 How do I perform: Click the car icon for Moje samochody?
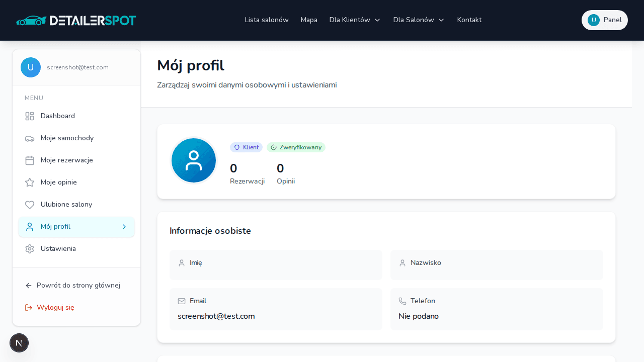(x=30, y=138)
